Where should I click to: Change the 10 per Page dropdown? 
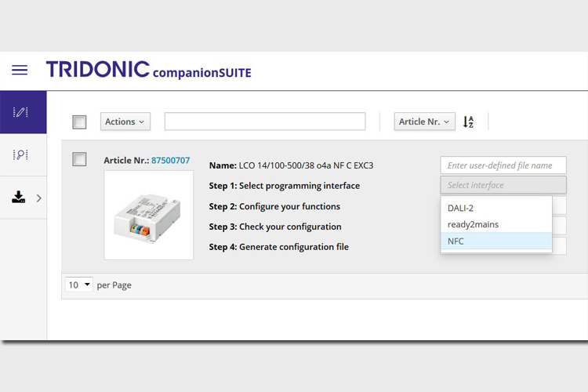point(78,285)
